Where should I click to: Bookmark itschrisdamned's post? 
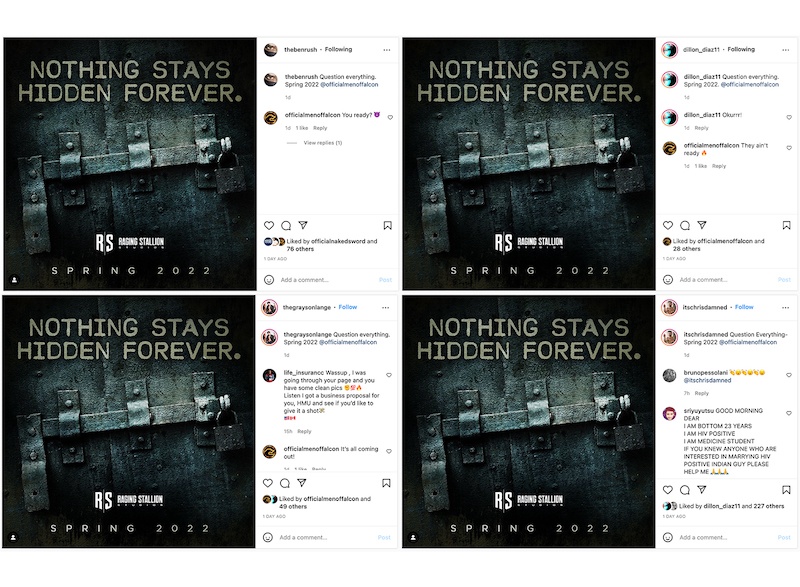click(x=786, y=490)
